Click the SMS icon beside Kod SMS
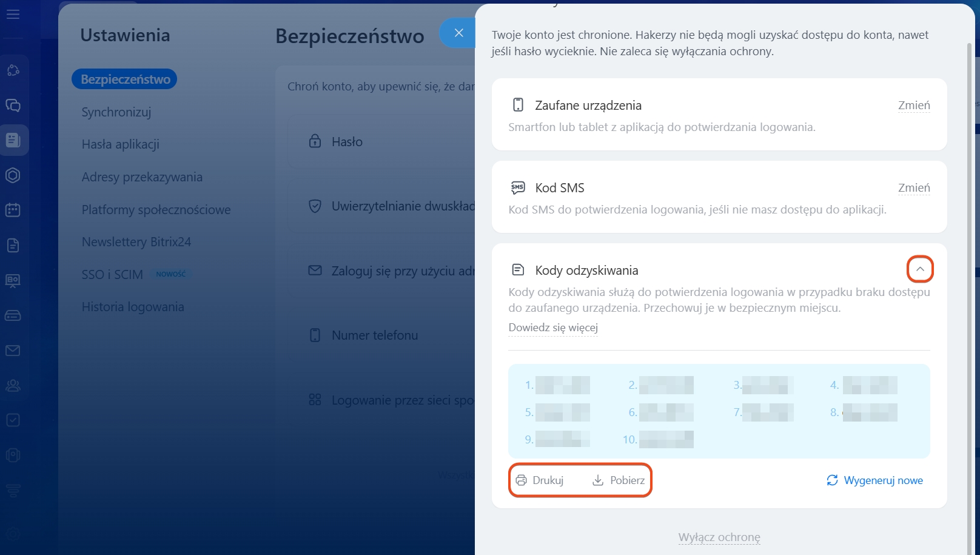This screenshot has width=980, height=555. pyautogui.click(x=518, y=187)
